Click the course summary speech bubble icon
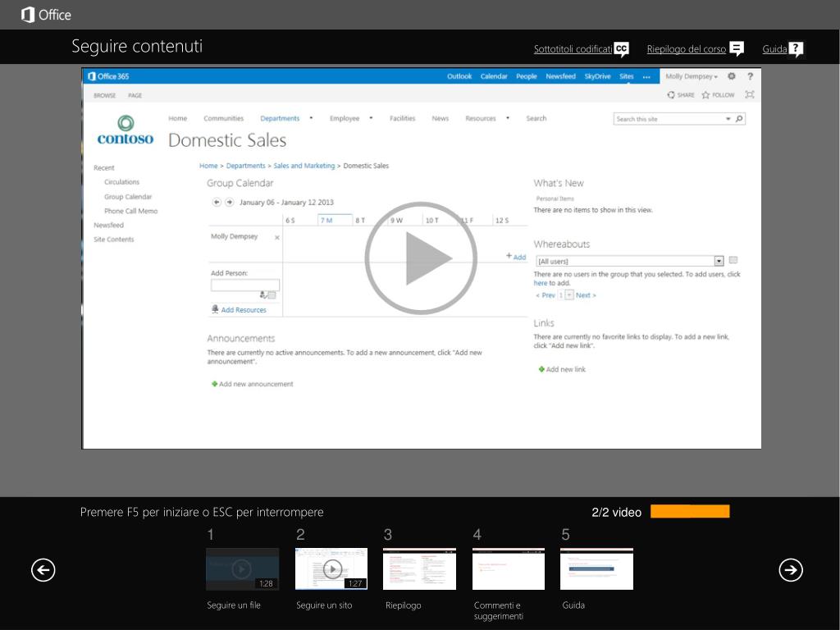 coord(737,49)
